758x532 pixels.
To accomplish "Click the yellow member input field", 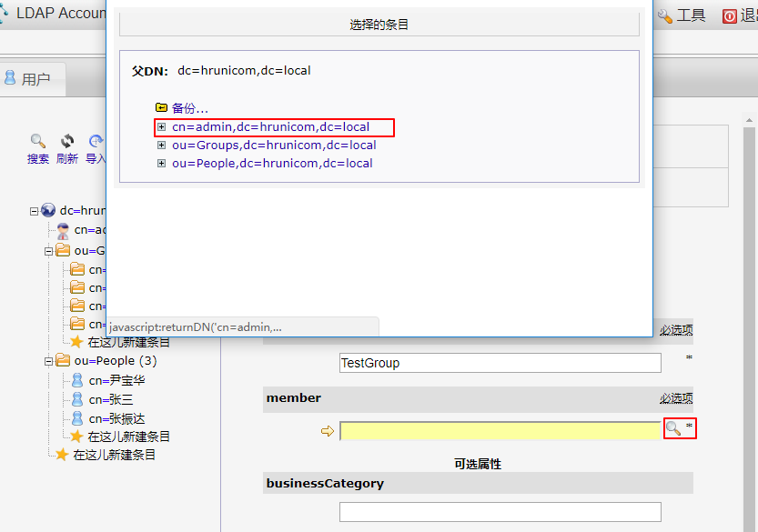I will 500,431.
